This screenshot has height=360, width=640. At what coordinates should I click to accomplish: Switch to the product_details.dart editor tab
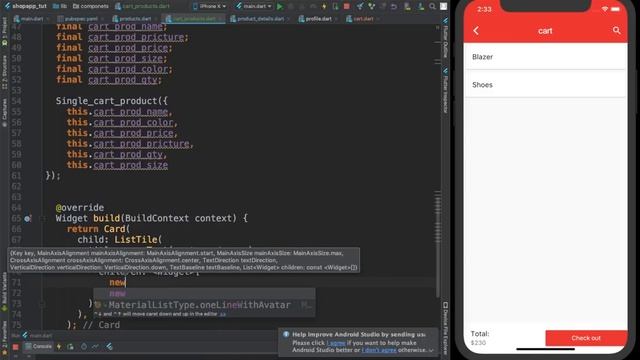(260, 19)
